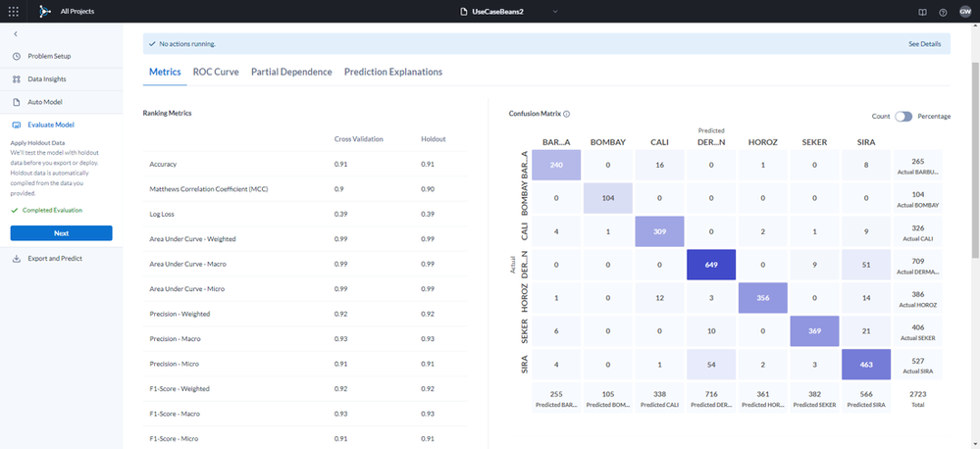
Task: Click the BOMBAY predicted column header
Action: pos(607,142)
